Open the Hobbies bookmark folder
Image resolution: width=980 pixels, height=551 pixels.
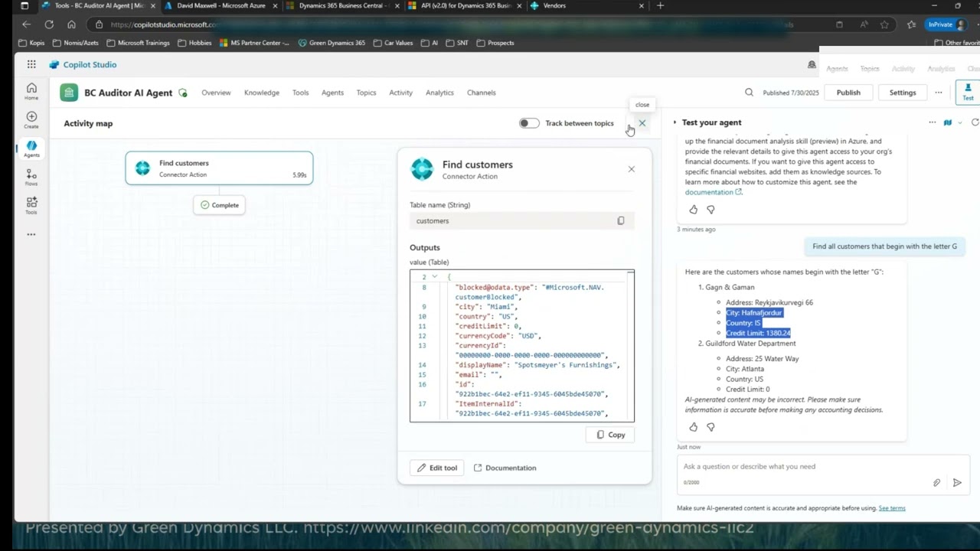pos(194,43)
